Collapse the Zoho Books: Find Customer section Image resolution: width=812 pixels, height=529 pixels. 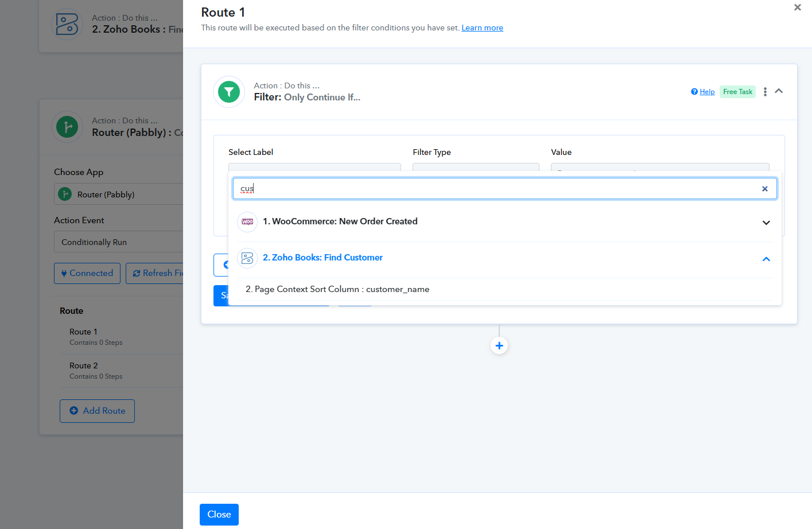[x=766, y=259]
